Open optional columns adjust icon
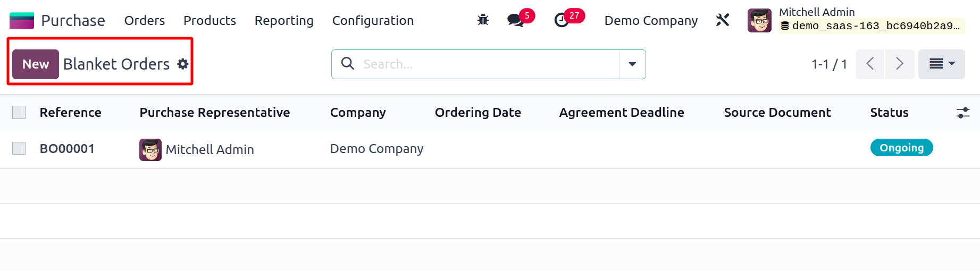980x271 pixels. pyautogui.click(x=962, y=113)
